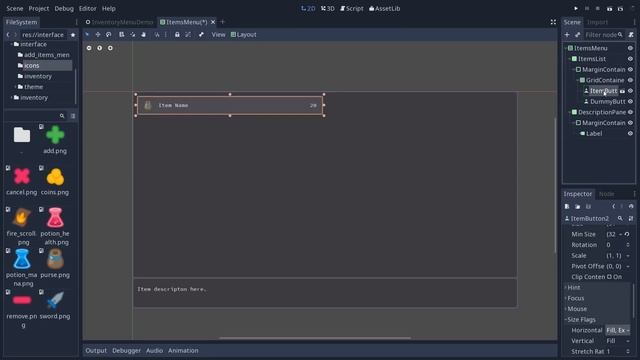Open the Editor menu

pyautogui.click(x=87, y=9)
